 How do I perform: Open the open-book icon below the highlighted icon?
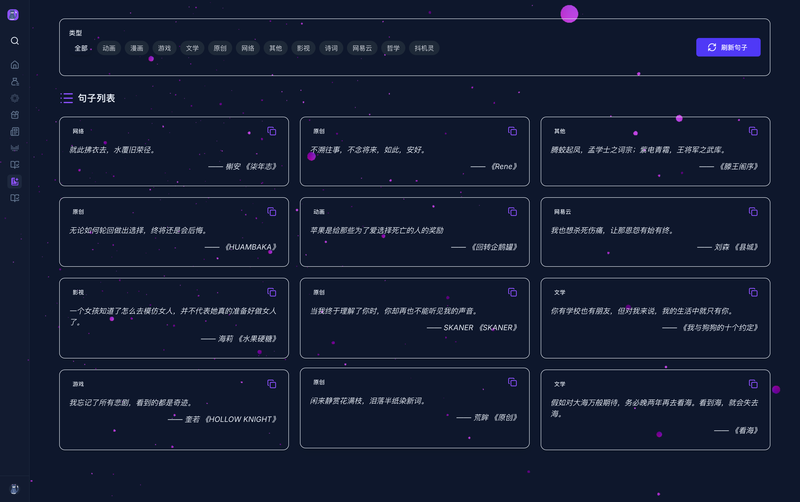coord(15,198)
